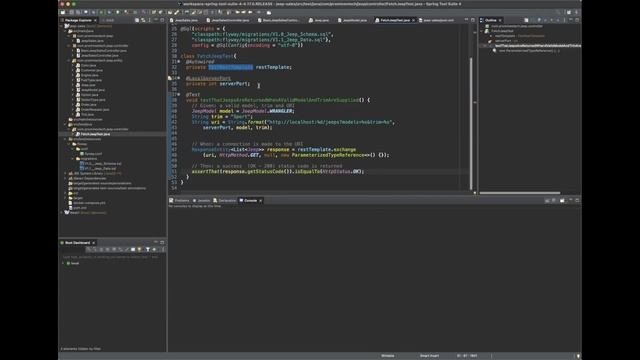Viewport: 640px width, 360px height.
Task: Maximize the Console panel
Action: (x=577, y=200)
